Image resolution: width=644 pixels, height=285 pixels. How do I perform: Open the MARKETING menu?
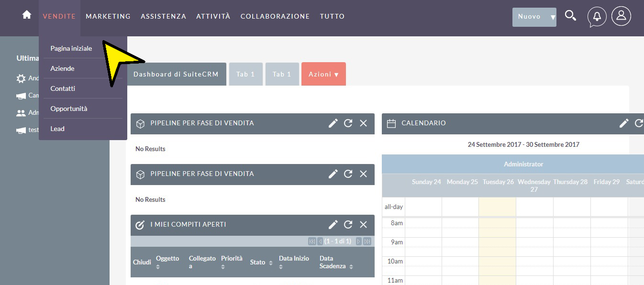(x=108, y=16)
